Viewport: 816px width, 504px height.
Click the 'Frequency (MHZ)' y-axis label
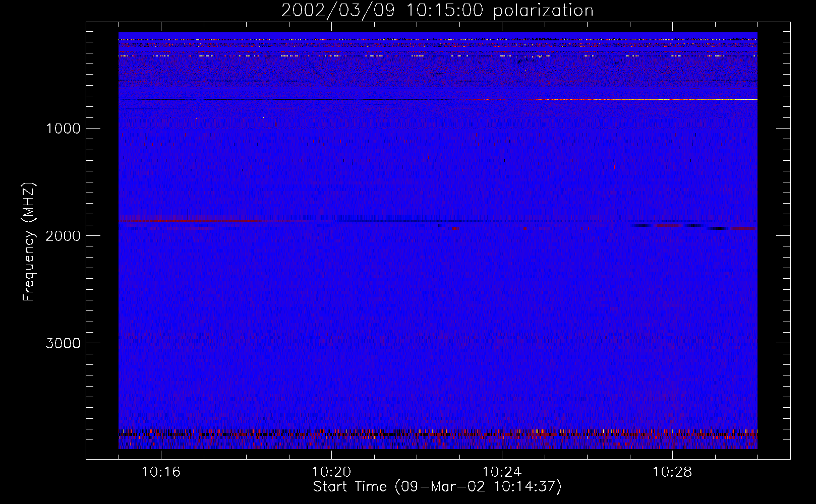(29, 241)
